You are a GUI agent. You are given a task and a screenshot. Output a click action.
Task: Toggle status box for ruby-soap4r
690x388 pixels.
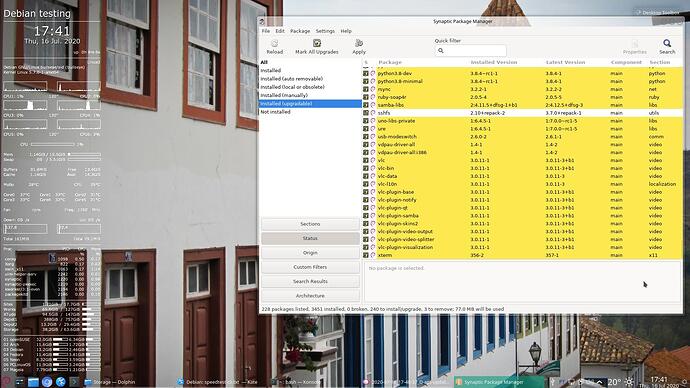366,97
